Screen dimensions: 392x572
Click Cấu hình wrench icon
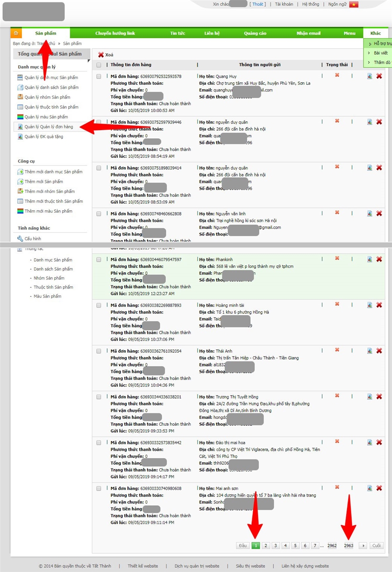point(20,239)
